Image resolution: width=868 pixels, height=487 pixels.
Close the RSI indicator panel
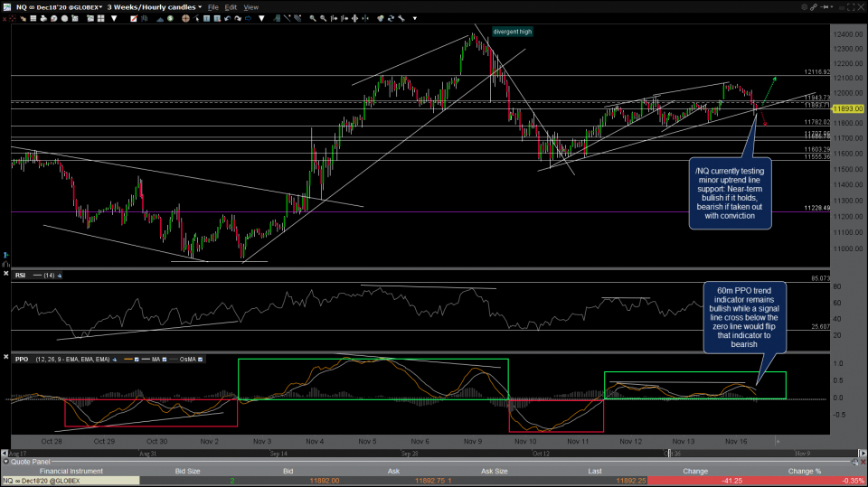pyautogui.click(x=5, y=274)
